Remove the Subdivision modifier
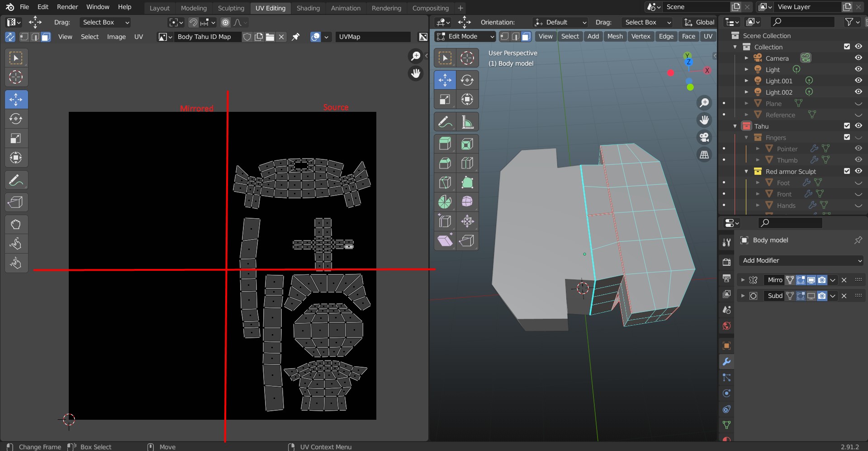The image size is (868, 451). (844, 296)
